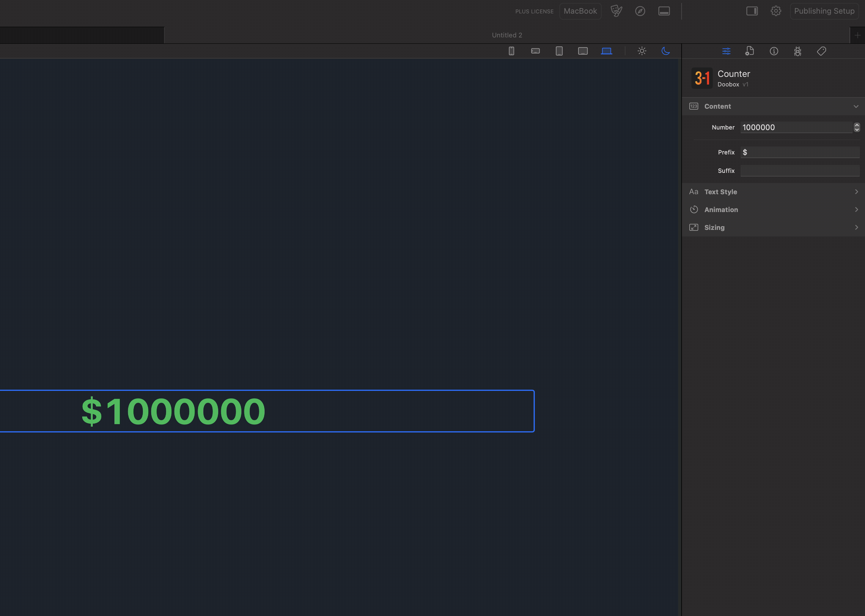Click the Safari compass preview icon
This screenshot has width=865, height=616.
tap(640, 11)
